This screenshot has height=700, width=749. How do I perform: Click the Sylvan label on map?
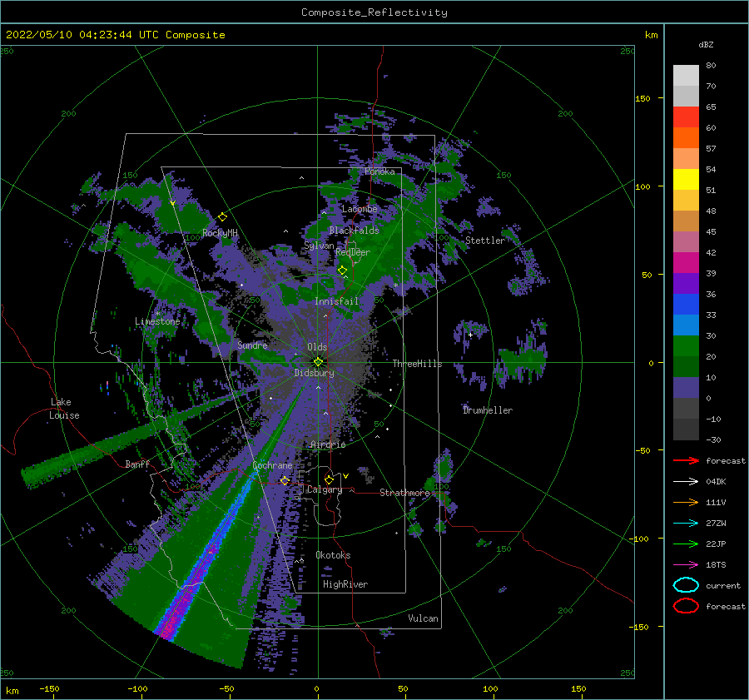click(319, 246)
